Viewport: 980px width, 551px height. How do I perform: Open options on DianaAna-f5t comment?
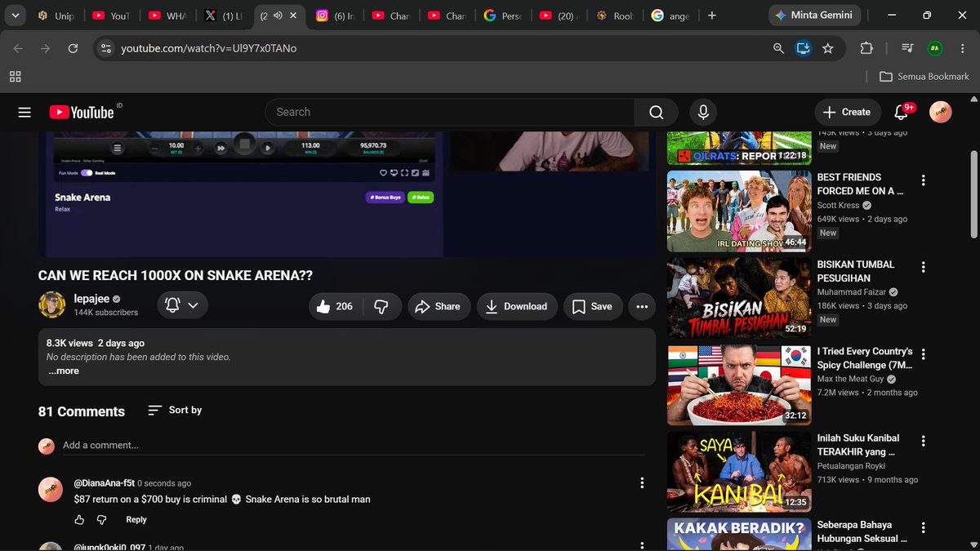point(642,483)
